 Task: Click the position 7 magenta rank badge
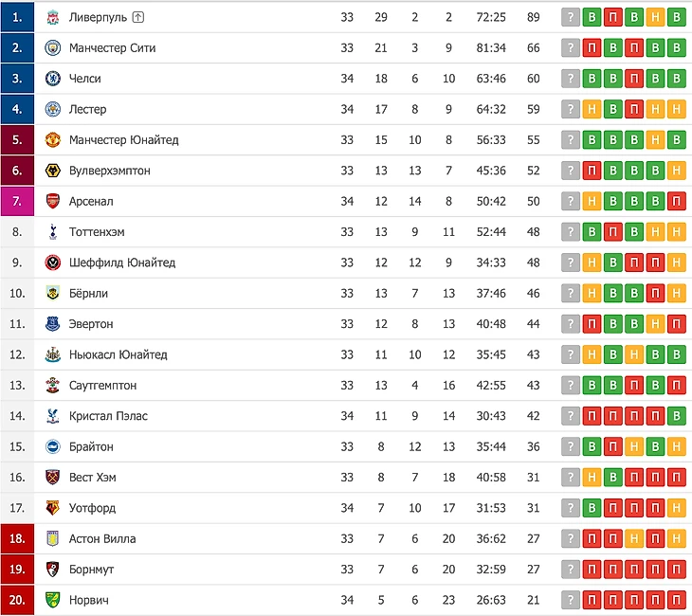[x=17, y=201]
